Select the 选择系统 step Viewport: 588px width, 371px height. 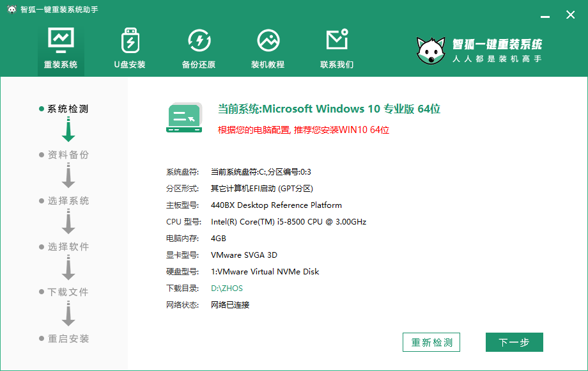68,201
